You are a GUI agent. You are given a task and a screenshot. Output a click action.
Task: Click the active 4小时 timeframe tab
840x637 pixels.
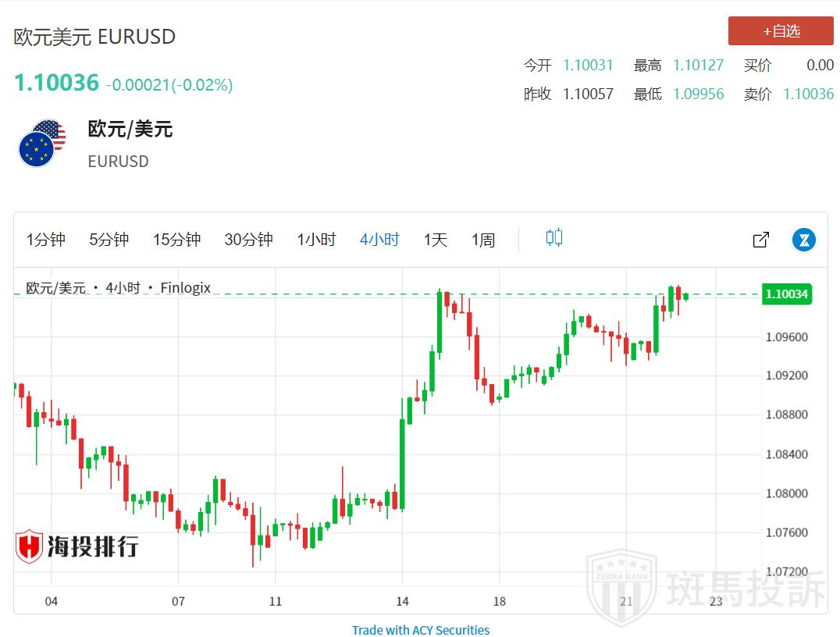pos(379,240)
